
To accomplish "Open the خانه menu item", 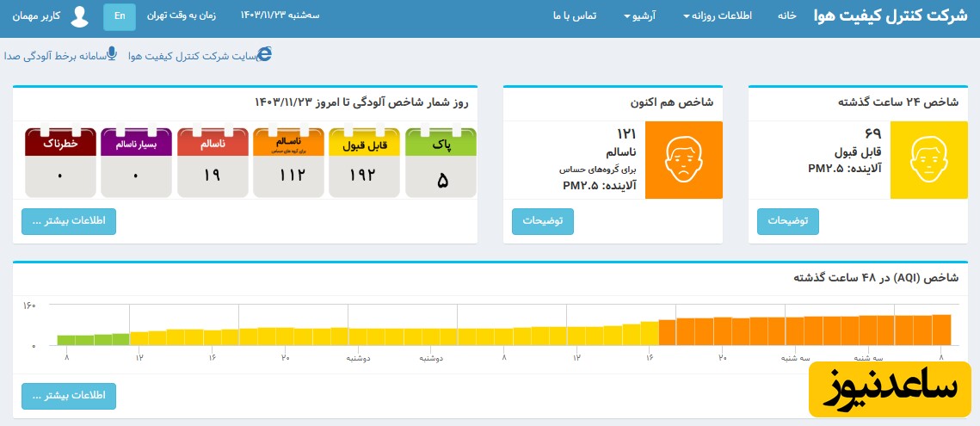I will click(x=786, y=16).
